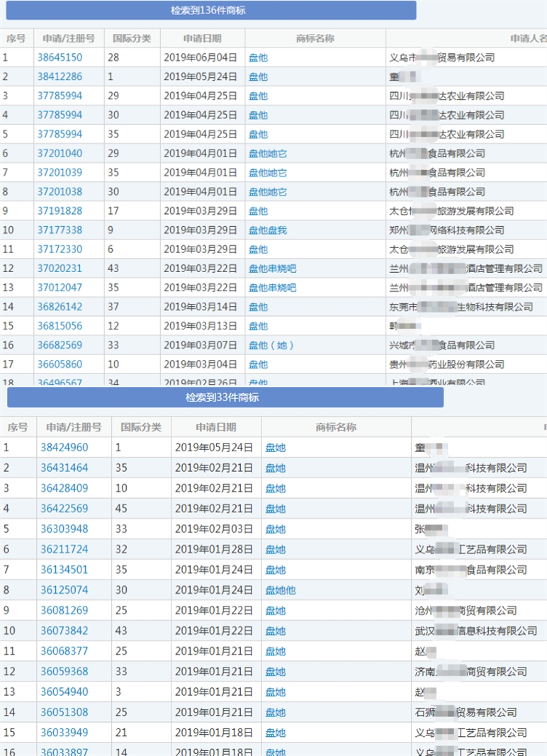Open application number 36826142
Viewport: 547px width, 756px height.
60,307
